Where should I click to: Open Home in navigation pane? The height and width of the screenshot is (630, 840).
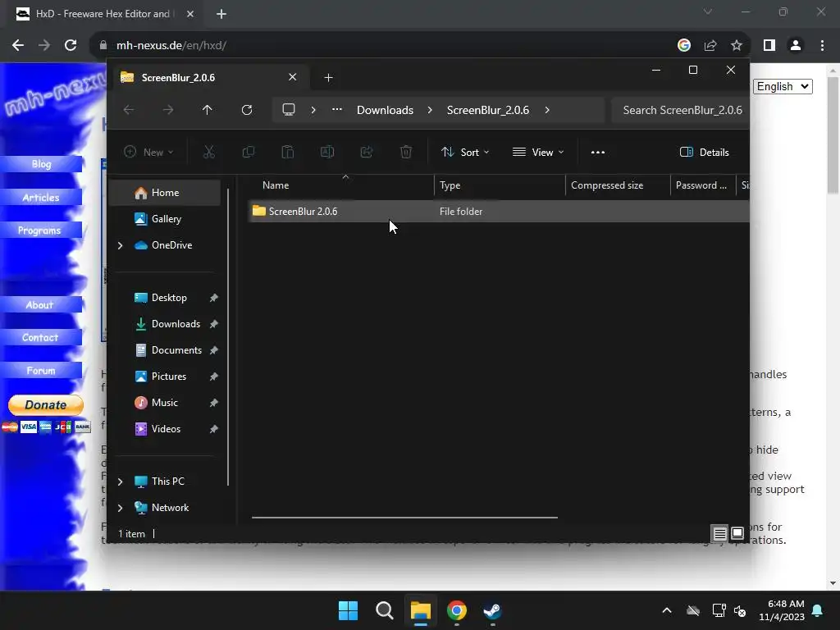pos(164,193)
